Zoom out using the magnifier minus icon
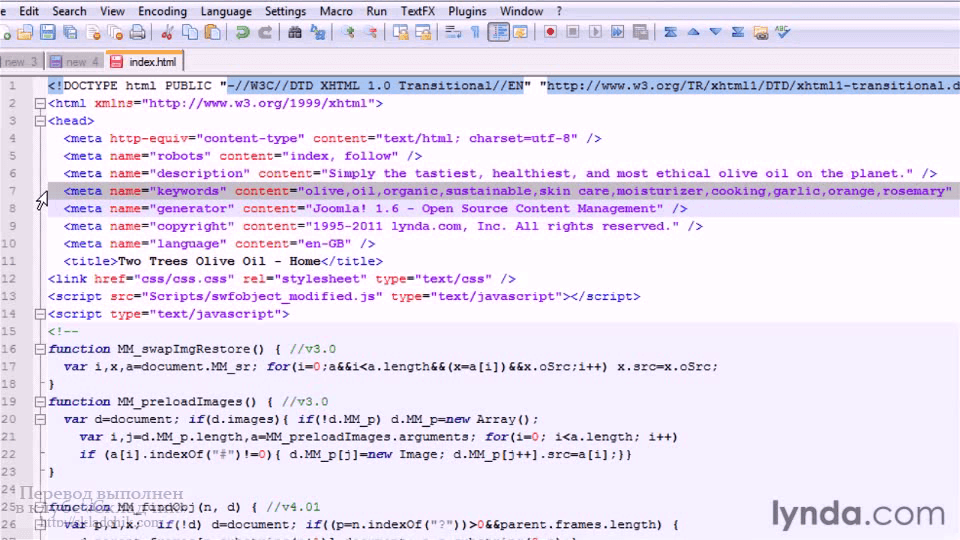This screenshot has height=540, width=960. point(371,32)
